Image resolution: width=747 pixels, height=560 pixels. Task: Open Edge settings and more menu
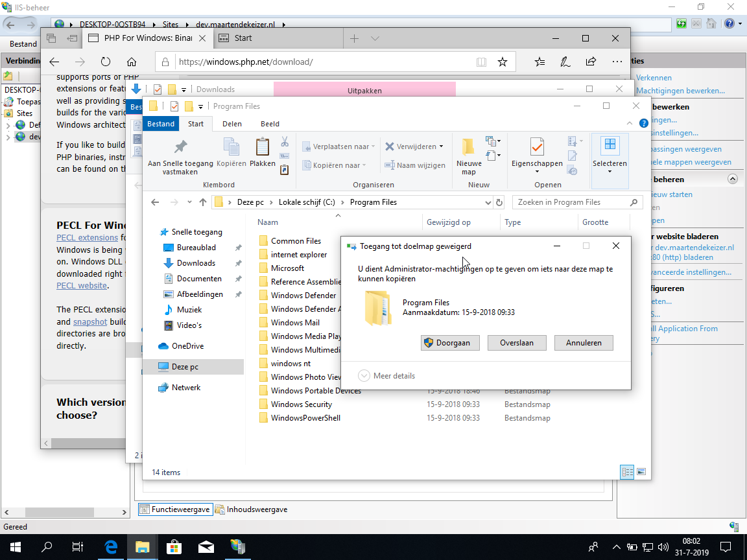coord(617,62)
